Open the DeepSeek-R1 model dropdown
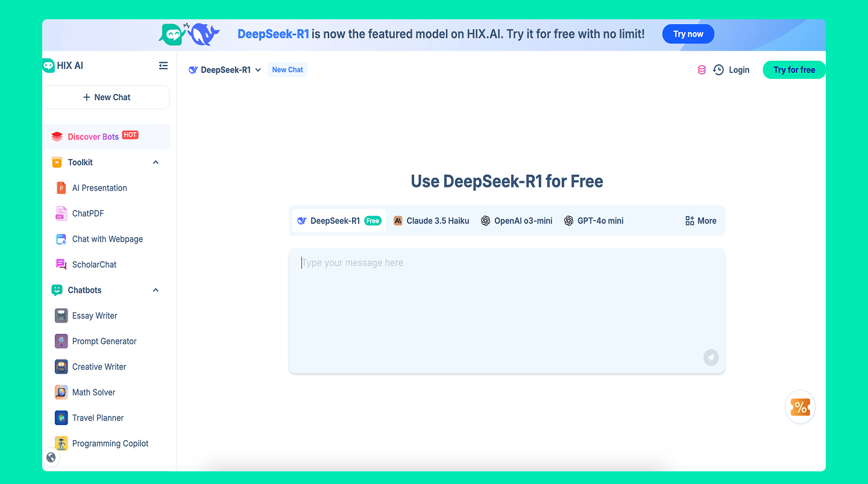 (x=225, y=70)
